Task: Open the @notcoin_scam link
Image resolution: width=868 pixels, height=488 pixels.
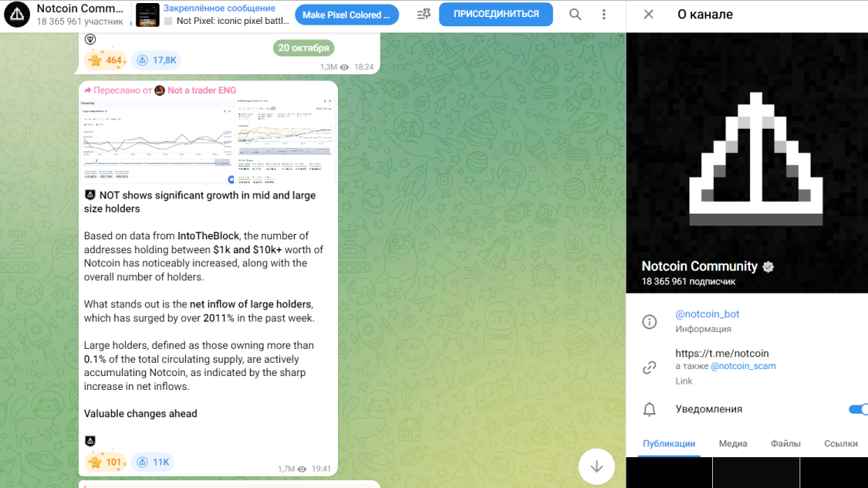Action: point(743,366)
